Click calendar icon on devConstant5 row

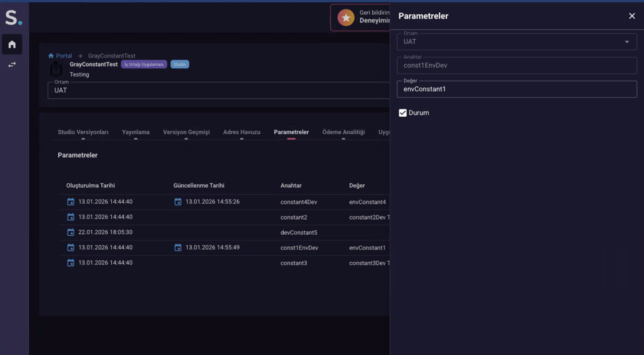click(71, 232)
